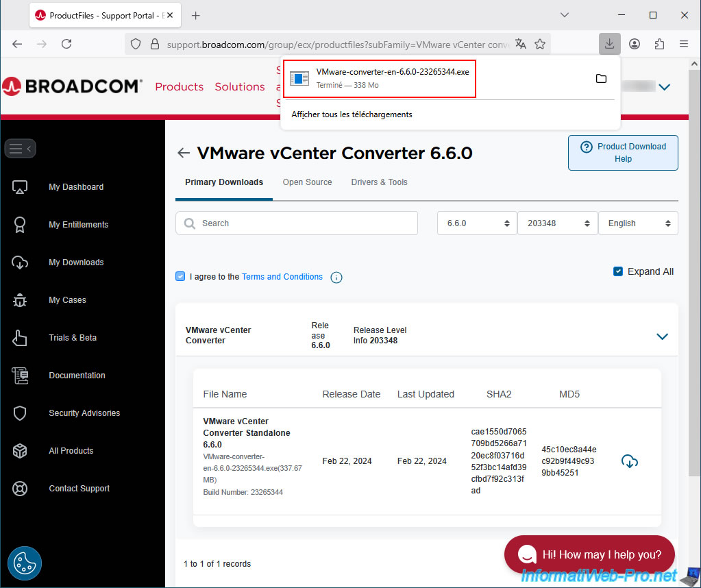Screen dimensions: 701x588
Task: Click the Firefox downloads toolbar icon
Action: (608, 44)
